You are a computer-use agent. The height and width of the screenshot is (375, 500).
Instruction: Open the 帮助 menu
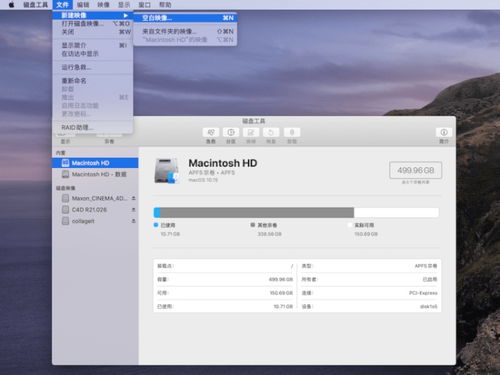pos(165,5)
